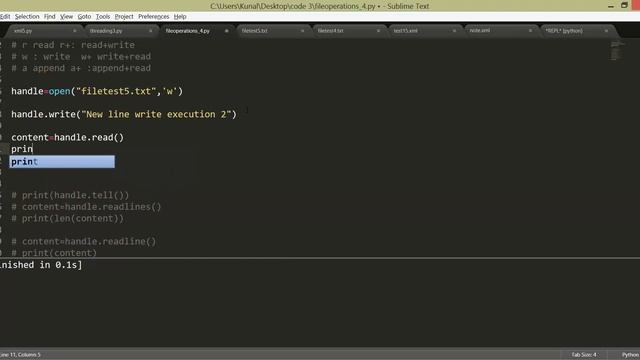Close the test15.xml tab
The height and width of the screenshot is (360, 640).
pyautogui.click(x=454, y=31)
